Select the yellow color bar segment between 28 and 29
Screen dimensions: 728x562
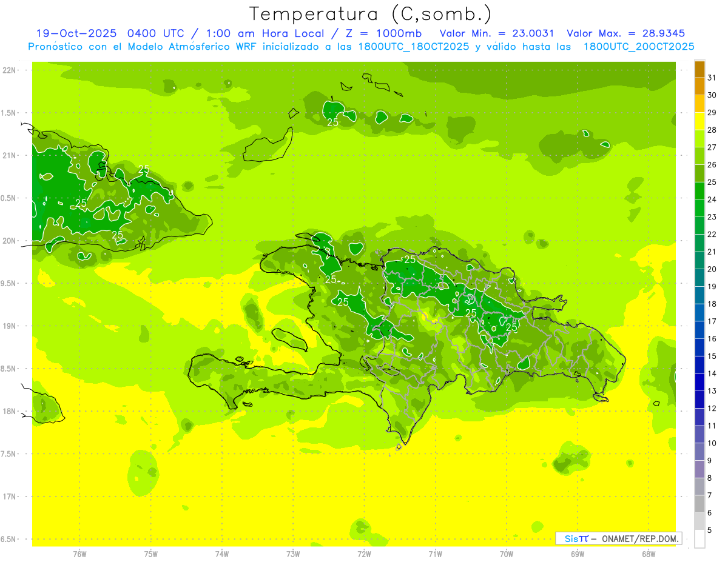point(699,121)
